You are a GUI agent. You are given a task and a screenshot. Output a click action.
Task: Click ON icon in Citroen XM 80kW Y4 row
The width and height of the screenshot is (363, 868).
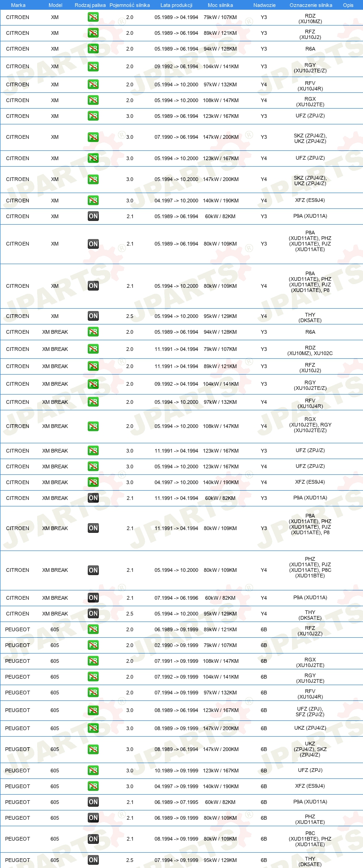pos(93,286)
